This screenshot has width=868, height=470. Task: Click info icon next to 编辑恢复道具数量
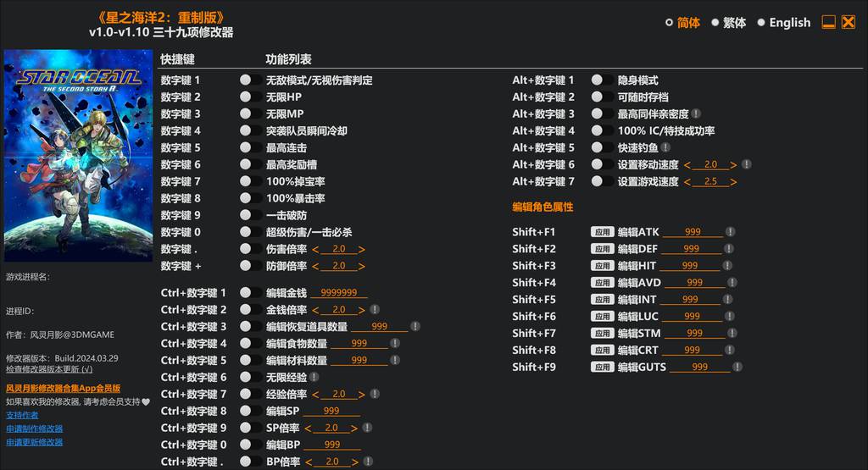(x=415, y=327)
